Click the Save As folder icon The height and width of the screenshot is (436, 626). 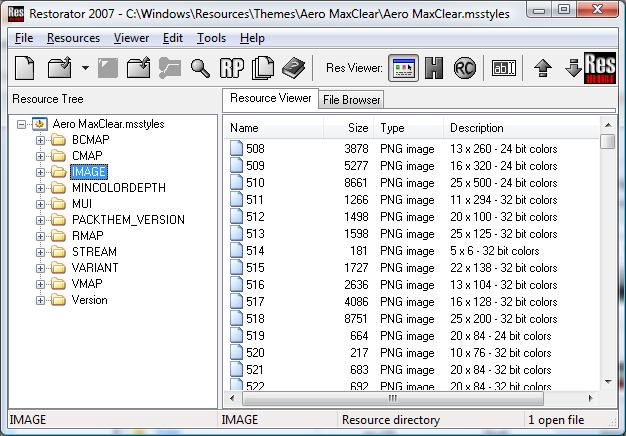click(x=138, y=68)
